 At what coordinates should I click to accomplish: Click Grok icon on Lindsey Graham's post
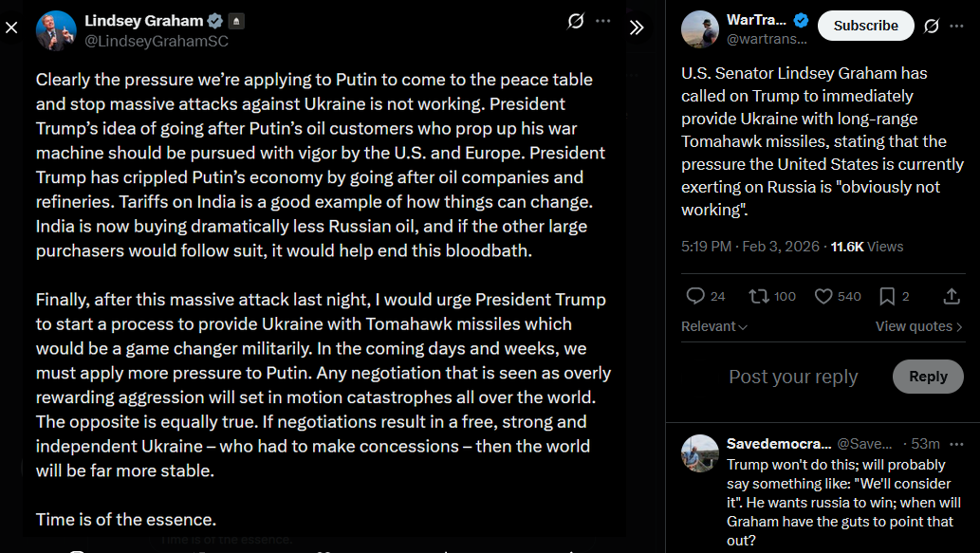[575, 21]
